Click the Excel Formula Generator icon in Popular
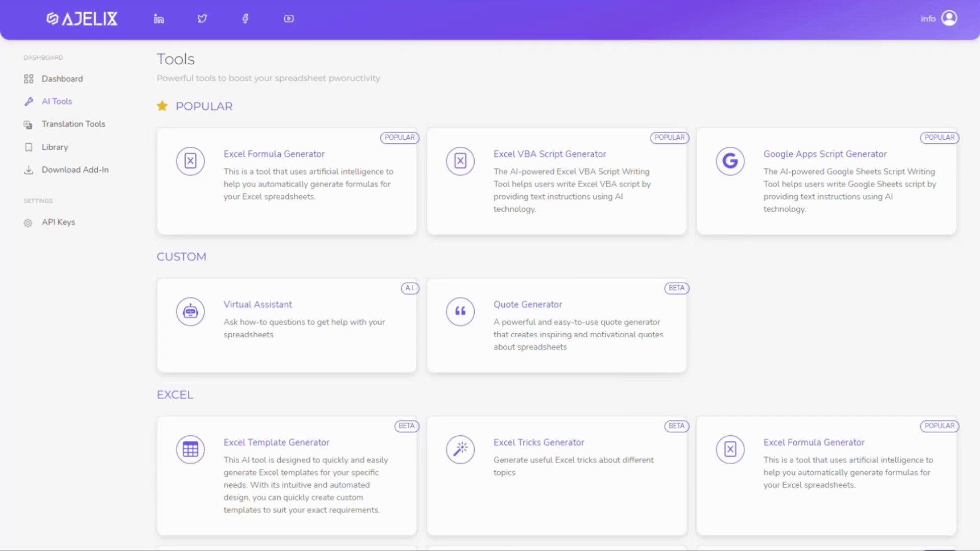Screen dimensions: 980x551 (x=190, y=161)
